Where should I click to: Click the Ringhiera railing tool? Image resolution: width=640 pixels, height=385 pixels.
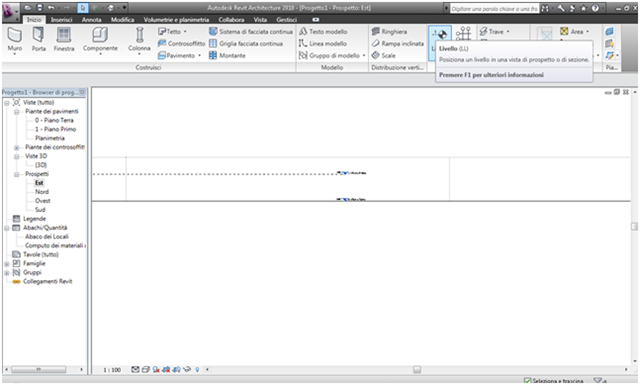tap(389, 31)
